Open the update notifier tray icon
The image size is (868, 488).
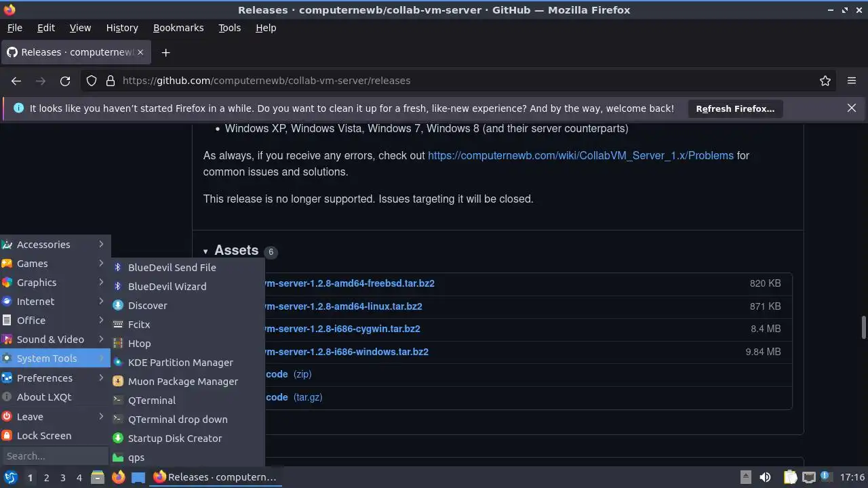(x=826, y=477)
